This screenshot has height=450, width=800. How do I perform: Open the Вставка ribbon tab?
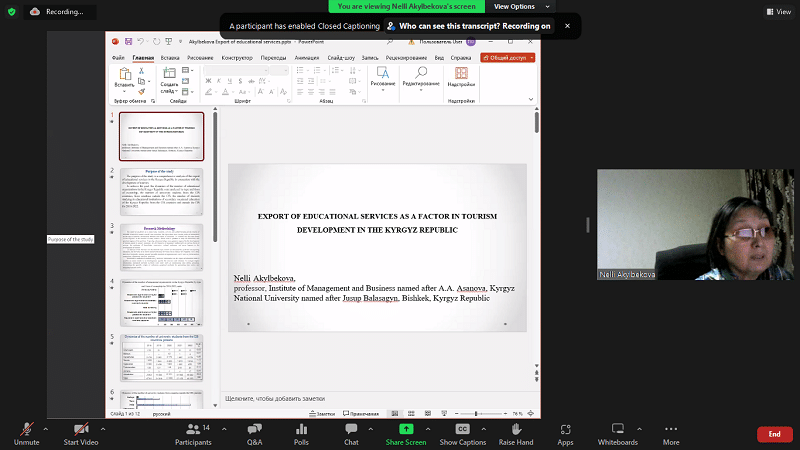tap(170, 58)
